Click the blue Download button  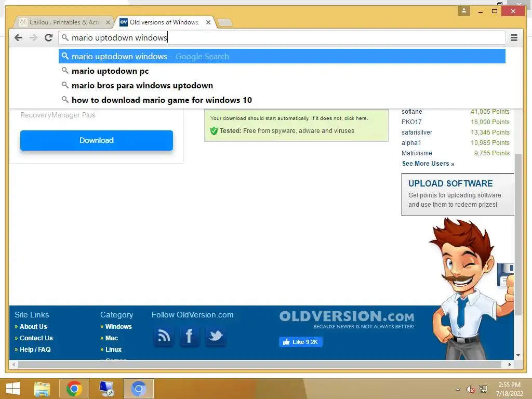click(x=97, y=140)
